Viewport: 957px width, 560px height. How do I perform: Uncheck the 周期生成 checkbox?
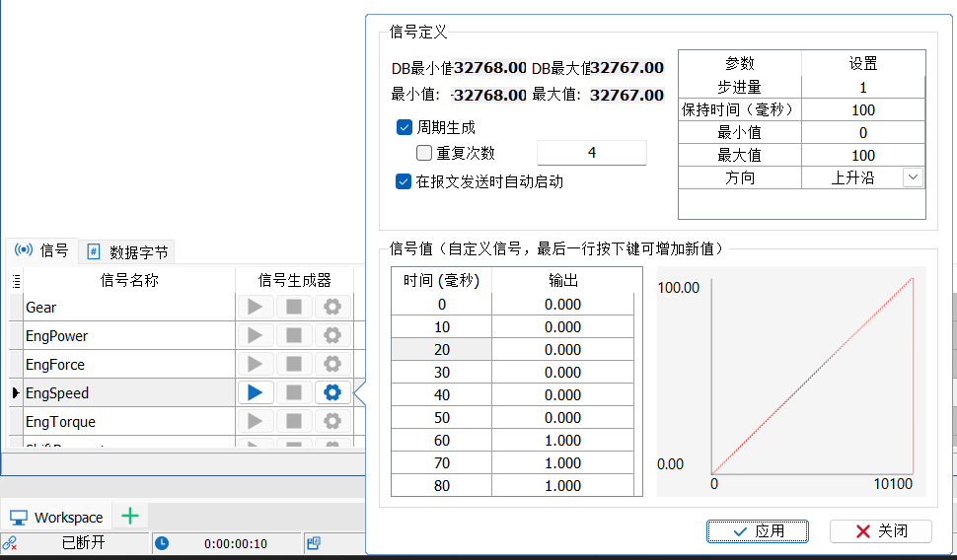coord(405,127)
